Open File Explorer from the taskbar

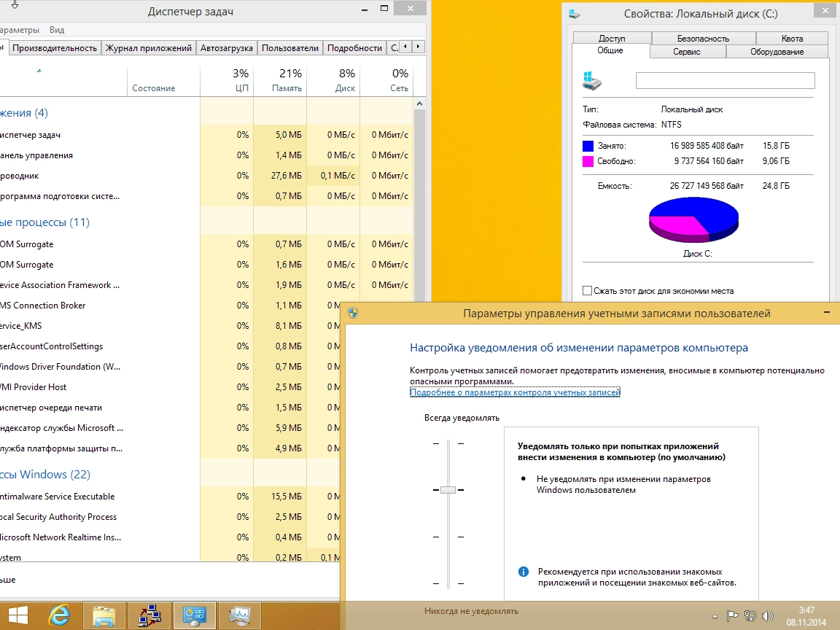pyautogui.click(x=104, y=615)
